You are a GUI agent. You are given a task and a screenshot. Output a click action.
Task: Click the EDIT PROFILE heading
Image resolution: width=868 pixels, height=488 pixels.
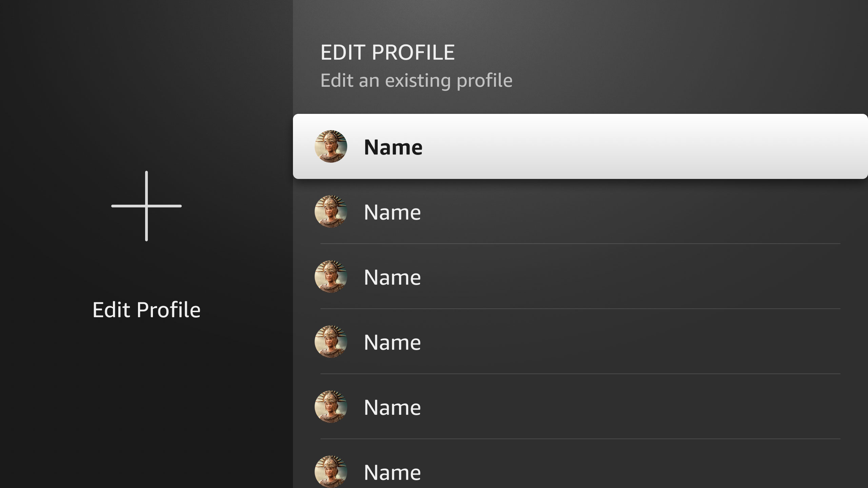point(388,53)
